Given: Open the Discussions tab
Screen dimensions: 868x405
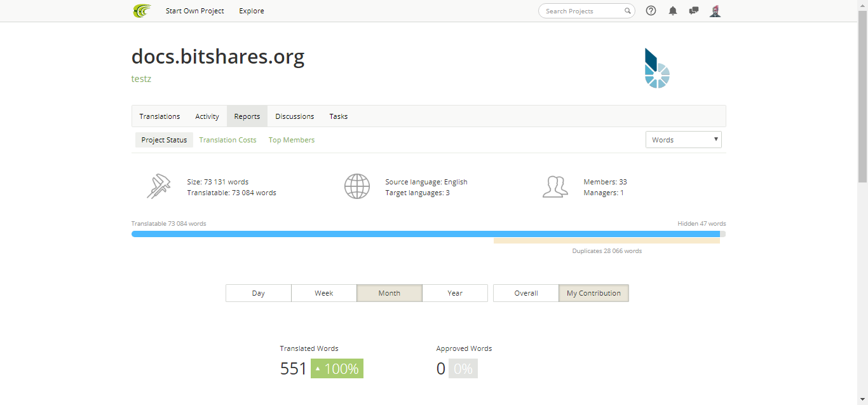Looking at the screenshot, I should 295,116.
